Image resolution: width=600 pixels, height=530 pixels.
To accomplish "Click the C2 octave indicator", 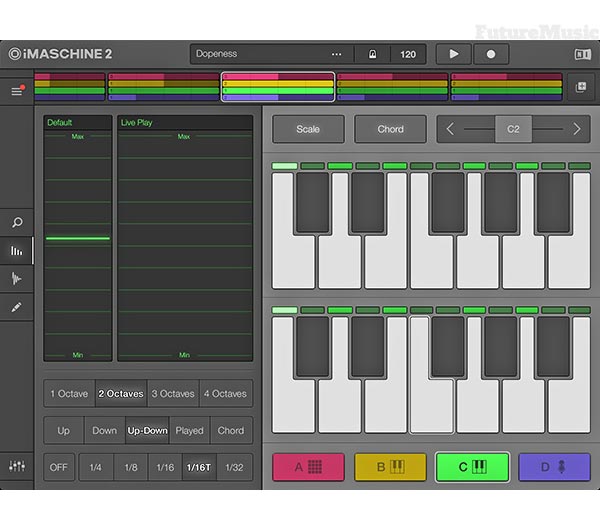I will (513, 129).
